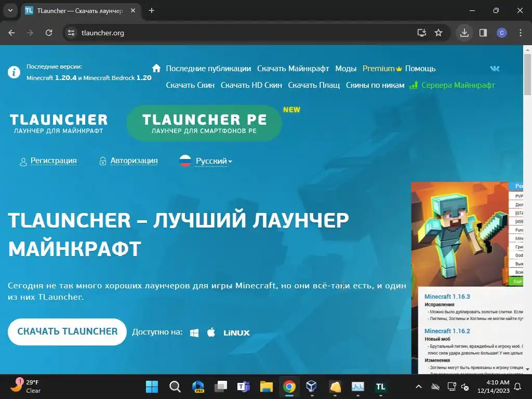
Task: Open Помощь menu item
Action: click(x=420, y=69)
